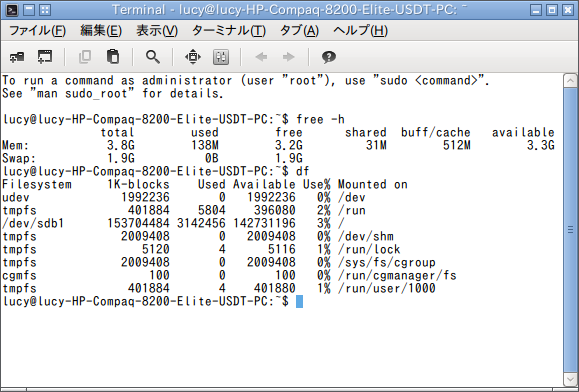The height and width of the screenshot is (392, 579).
Task: Click the 'buff/cache' column header
Action: pos(436,133)
